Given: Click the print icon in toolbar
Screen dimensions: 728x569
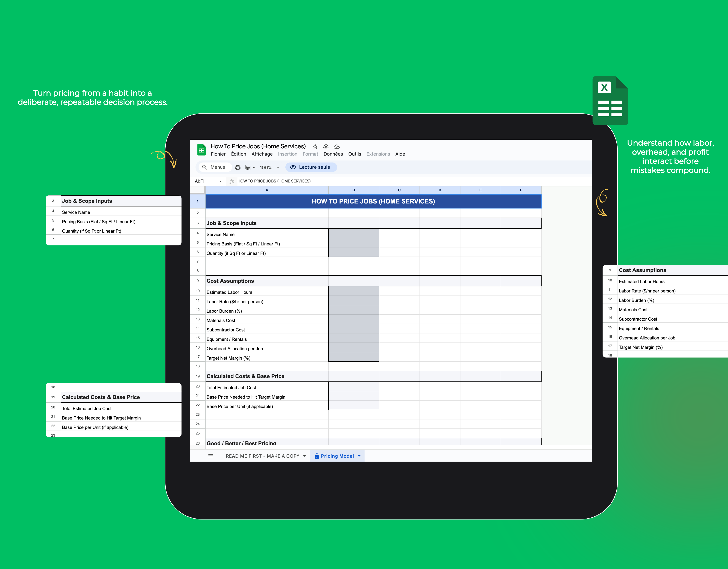Looking at the screenshot, I should [x=238, y=168].
